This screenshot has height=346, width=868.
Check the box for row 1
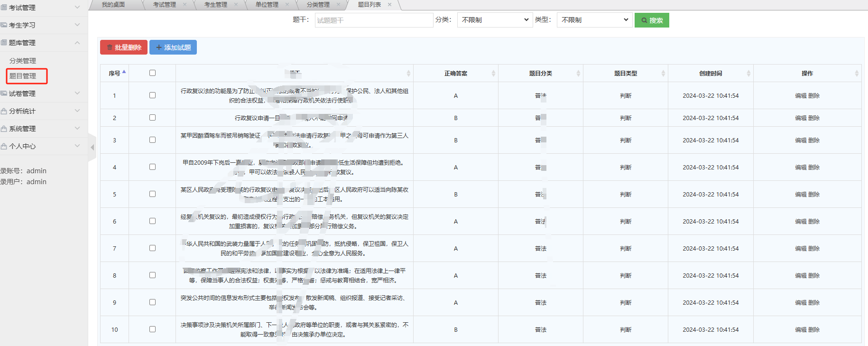[x=152, y=95]
